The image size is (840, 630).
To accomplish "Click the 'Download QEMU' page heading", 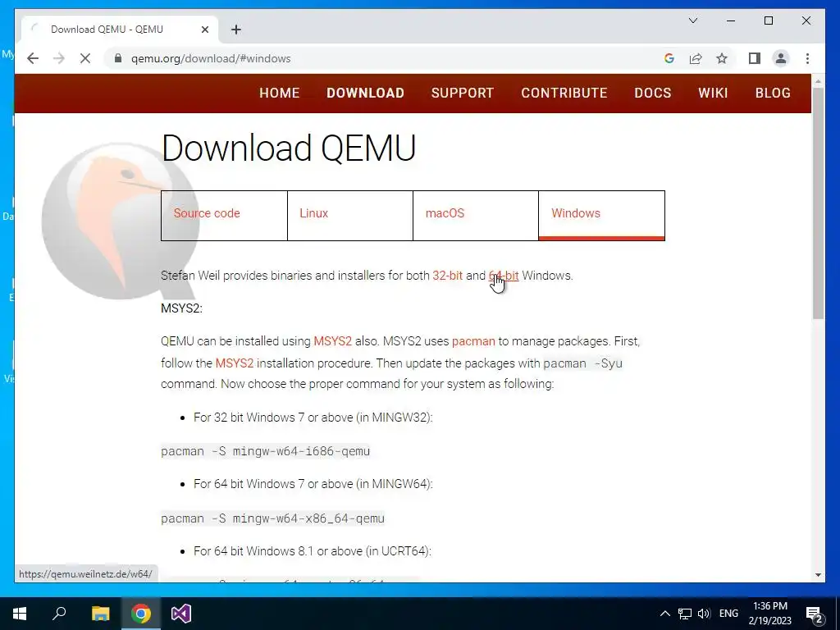I will tap(289, 148).
